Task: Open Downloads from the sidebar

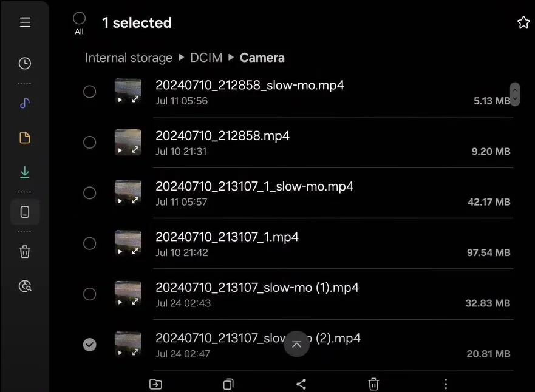Action: 24,172
